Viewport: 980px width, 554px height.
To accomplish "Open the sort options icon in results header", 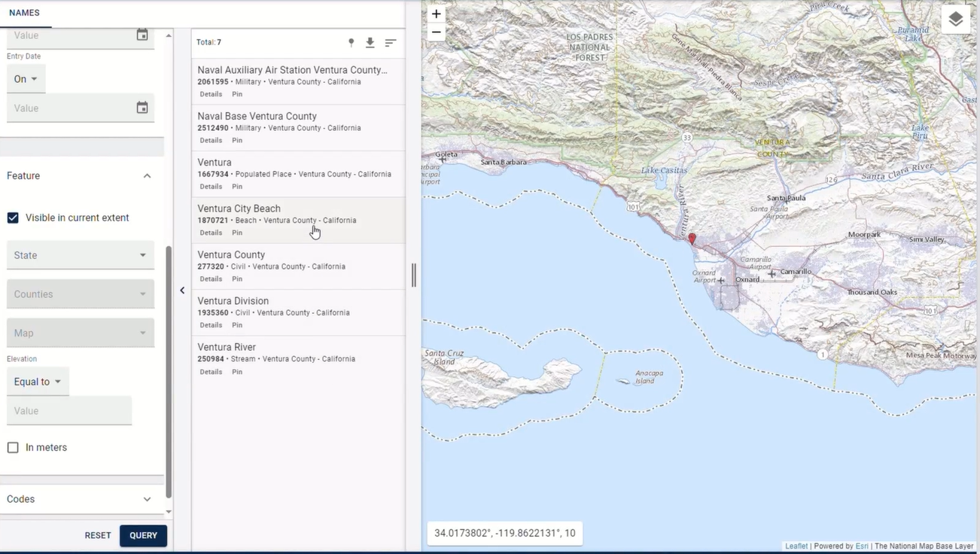I will (390, 43).
